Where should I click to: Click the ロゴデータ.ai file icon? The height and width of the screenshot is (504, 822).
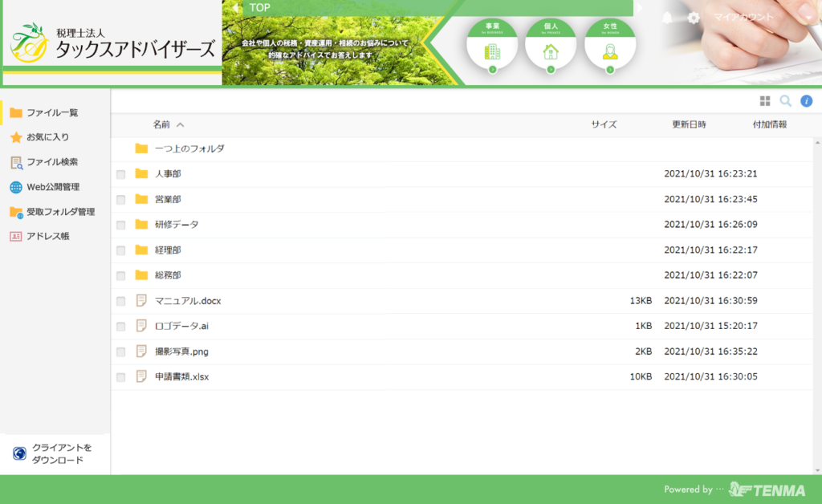tap(141, 326)
